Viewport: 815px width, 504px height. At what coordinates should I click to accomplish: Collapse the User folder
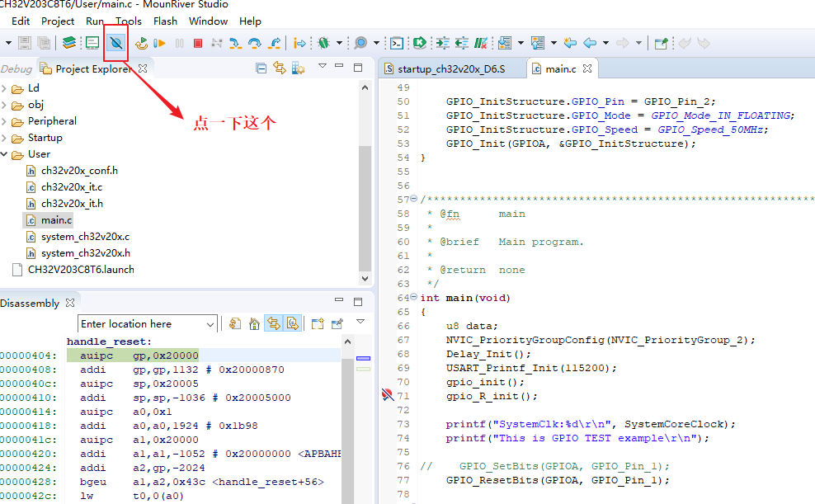pyautogui.click(x=5, y=154)
